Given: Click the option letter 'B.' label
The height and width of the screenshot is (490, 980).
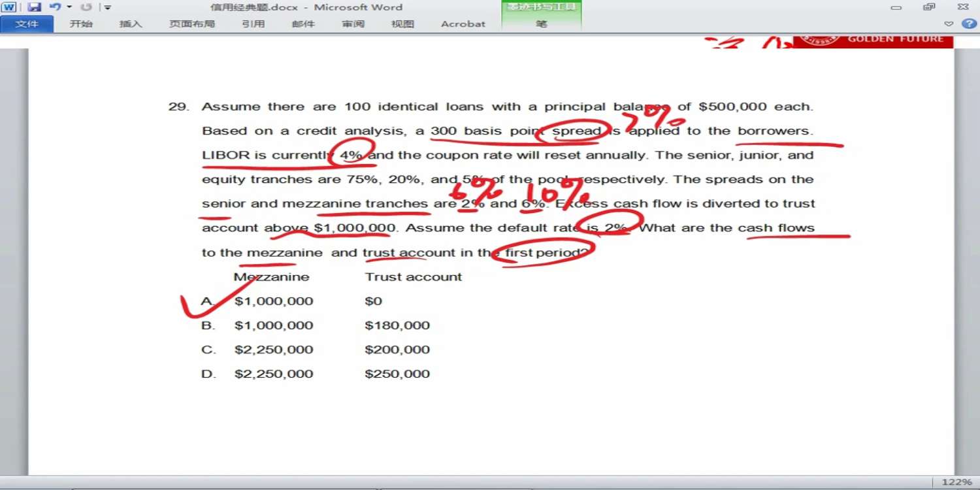Looking at the screenshot, I should [208, 325].
